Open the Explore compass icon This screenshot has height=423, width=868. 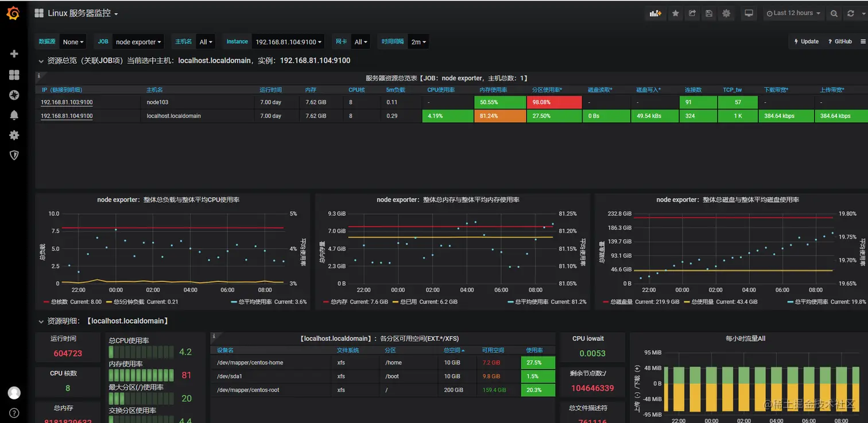point(14,95)
